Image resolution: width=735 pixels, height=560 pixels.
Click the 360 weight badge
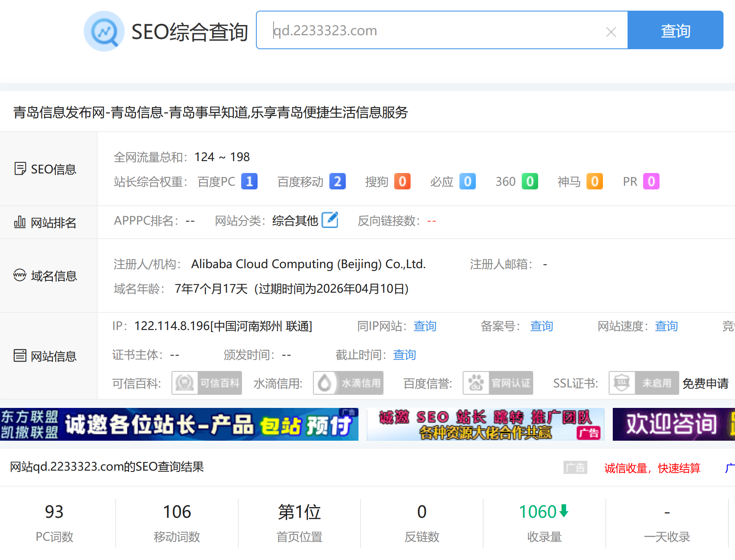(x=530, y=181)
